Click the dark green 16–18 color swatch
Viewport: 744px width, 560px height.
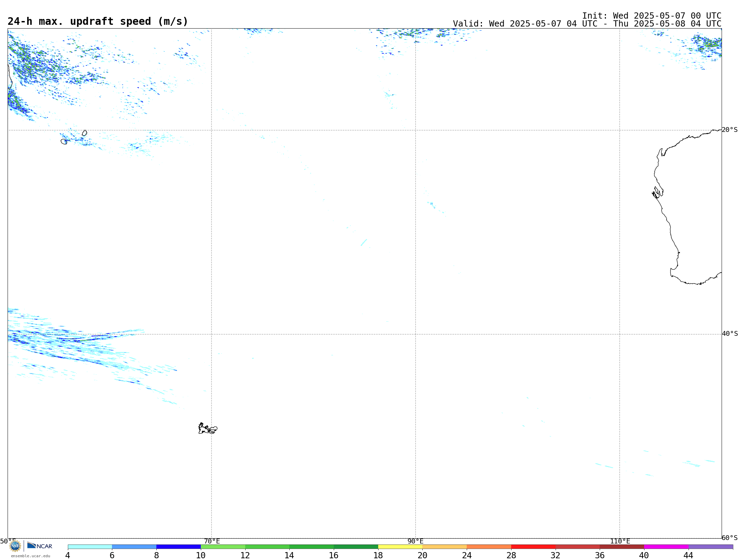coord(356,547)
